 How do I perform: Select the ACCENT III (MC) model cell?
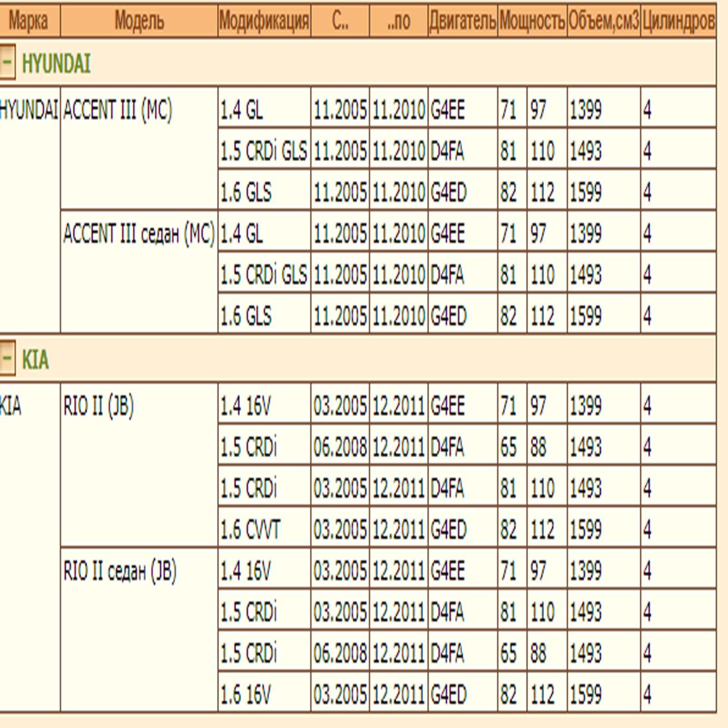tap(118, 110)
